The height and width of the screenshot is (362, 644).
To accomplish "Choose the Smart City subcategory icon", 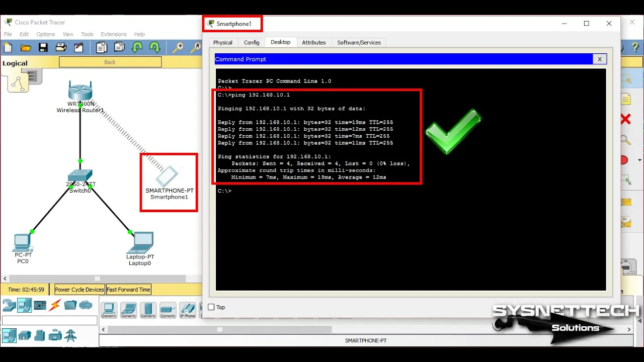I will click(40, 335).
